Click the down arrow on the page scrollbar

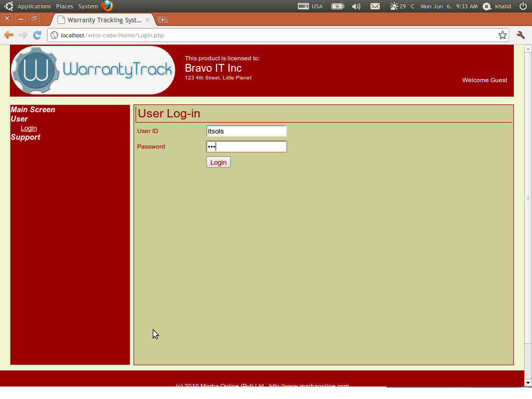pos(527,383)
